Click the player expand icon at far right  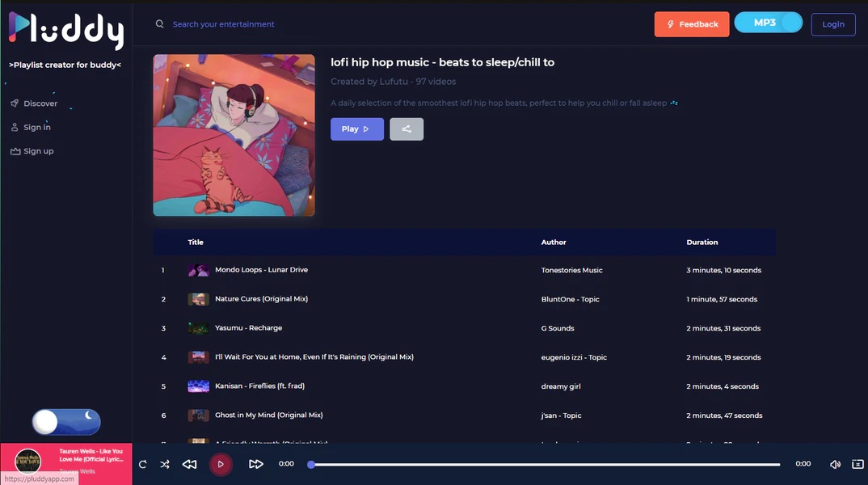(x=857, y=464)
